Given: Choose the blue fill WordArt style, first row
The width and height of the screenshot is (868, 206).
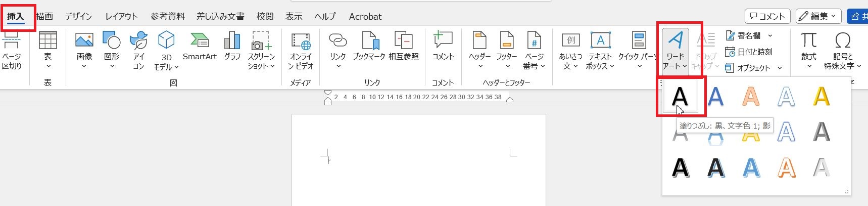Looking at the screenshot, I should pos(715,96).
